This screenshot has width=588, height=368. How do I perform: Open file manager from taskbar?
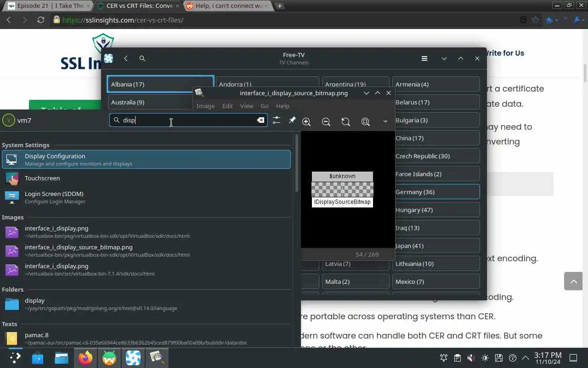click(62, 357)
